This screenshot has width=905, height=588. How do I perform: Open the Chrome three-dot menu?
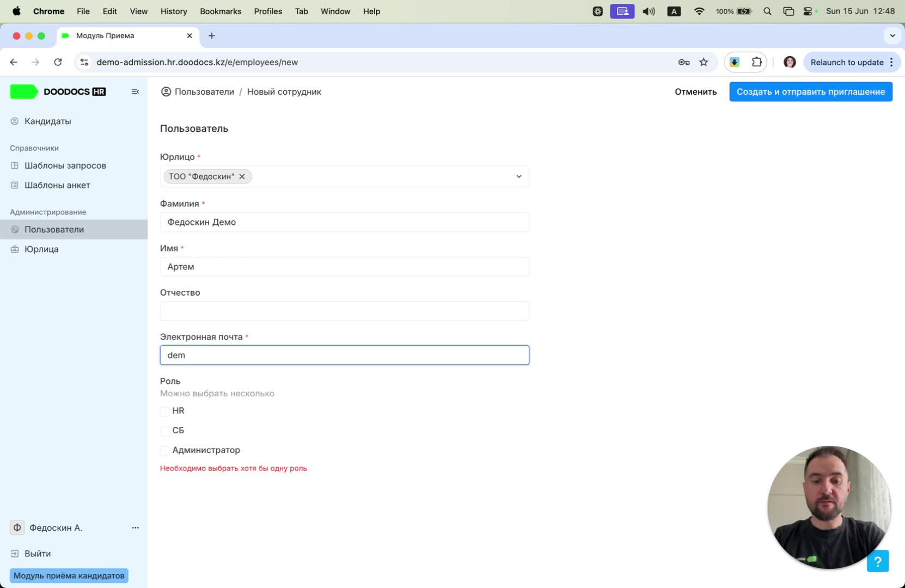click(x=891, y=62)
